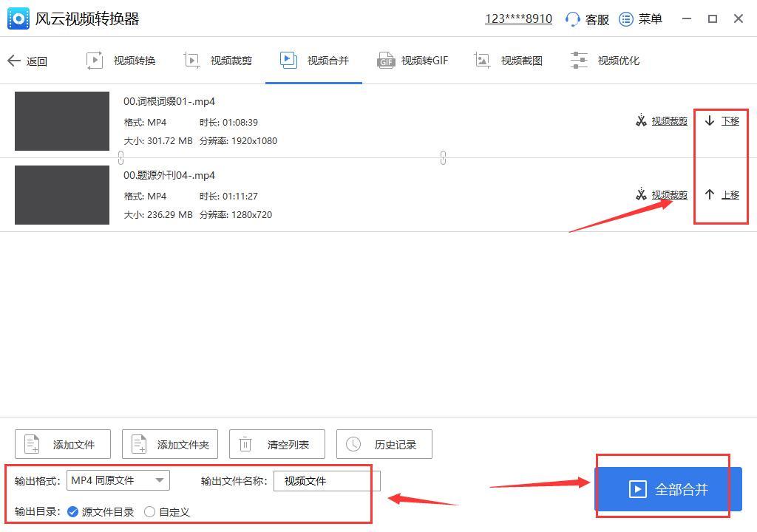Click scissors icon for 00.题源外刊04-.mp4
The height and width of the screenshot is (532, 757).
pos(641,194)
